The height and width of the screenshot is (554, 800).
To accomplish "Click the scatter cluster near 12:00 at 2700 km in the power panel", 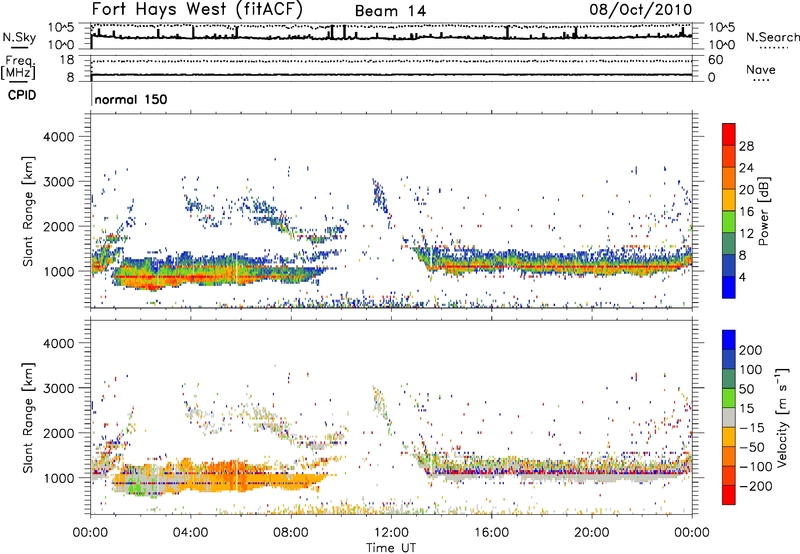I will click(379, 196).
